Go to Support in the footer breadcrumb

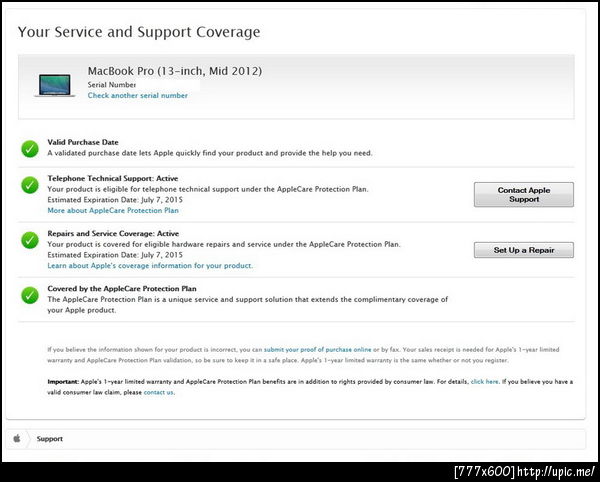[x=50, y=439]
